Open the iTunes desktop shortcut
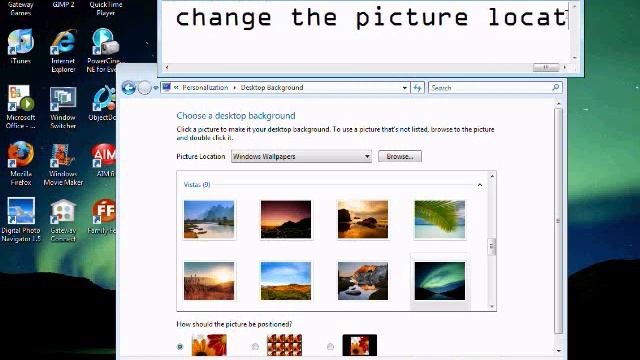The width and height of the screenshot is (640, 360). (x=20, y=46)
